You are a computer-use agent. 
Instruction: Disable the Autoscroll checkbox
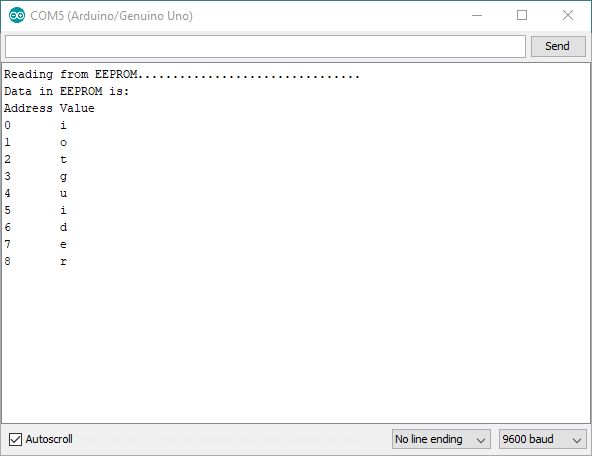pyautogui.click(x=15, y=439)
